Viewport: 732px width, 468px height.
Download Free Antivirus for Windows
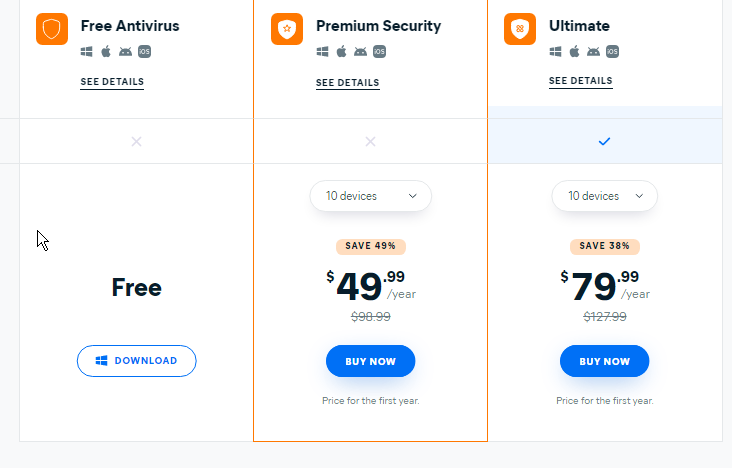tap(136, 361)
